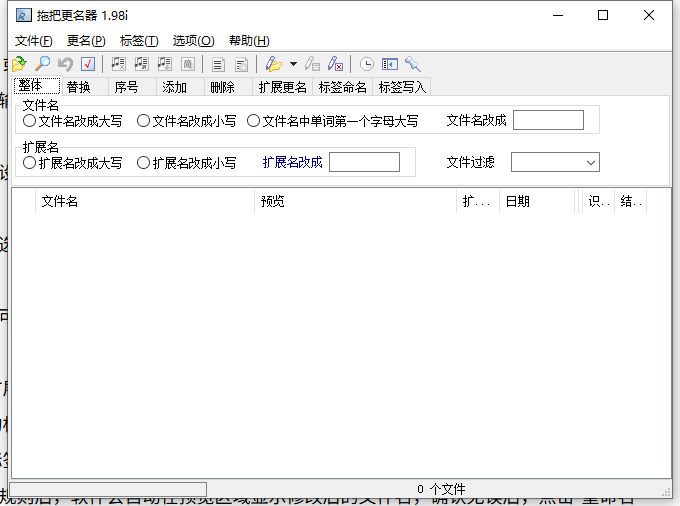Click the app icon in title bar
The image size is (680, 506).
point(23,16)
